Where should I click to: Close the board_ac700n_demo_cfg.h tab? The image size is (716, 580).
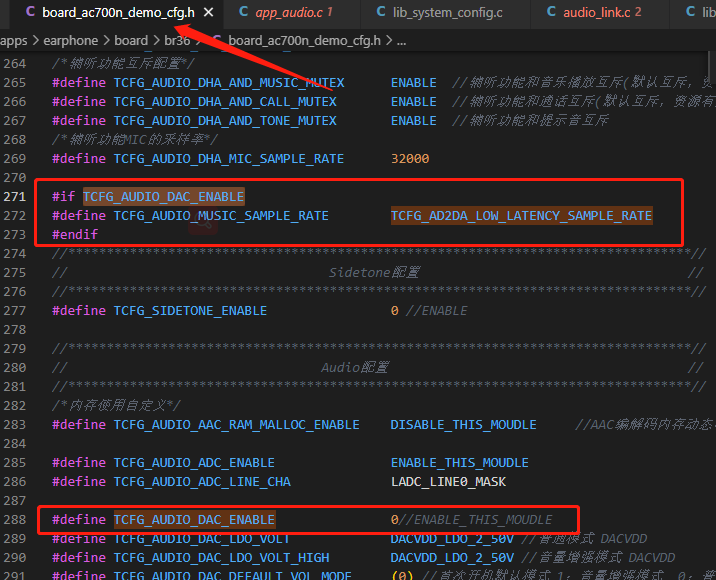coord(208,13)
